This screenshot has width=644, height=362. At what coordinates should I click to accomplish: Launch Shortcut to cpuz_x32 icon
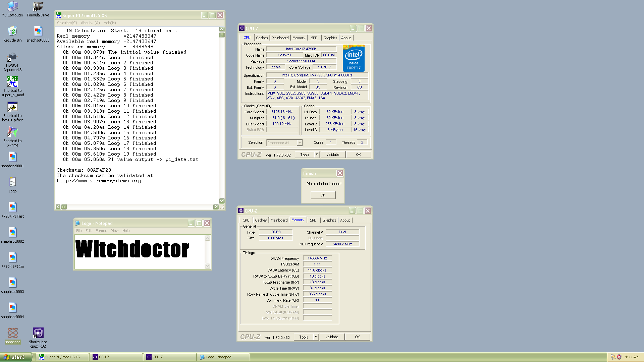click(38, 338)
